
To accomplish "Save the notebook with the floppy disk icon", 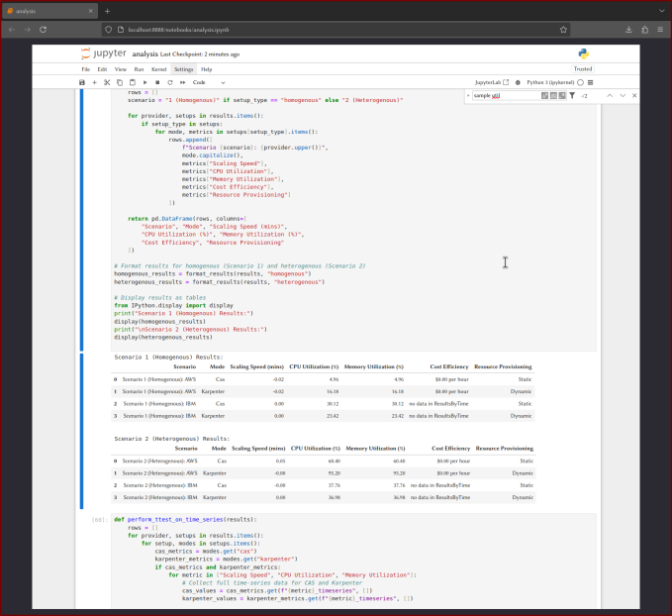I will tap(82, 82).
